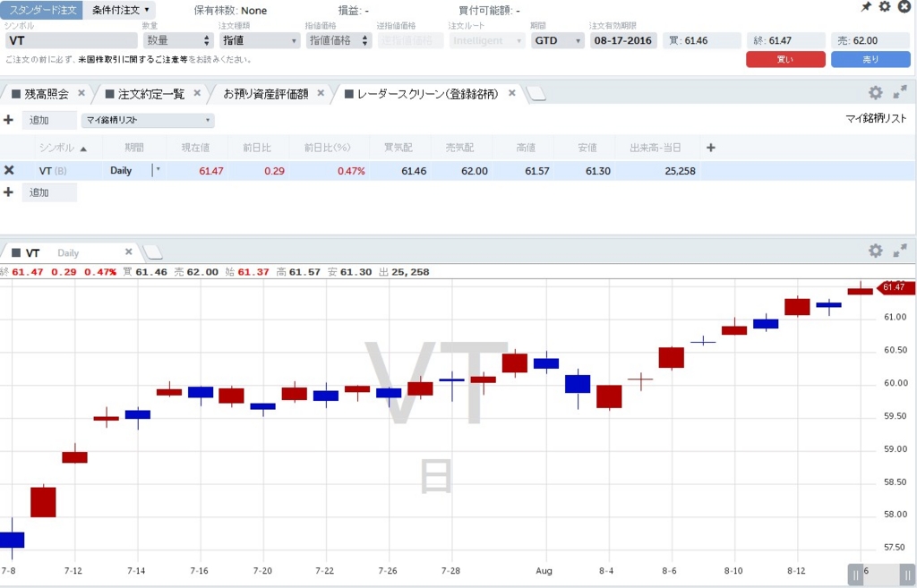
Task: Click the 08-17-2016 expiry date field
Action: point(623,40)
